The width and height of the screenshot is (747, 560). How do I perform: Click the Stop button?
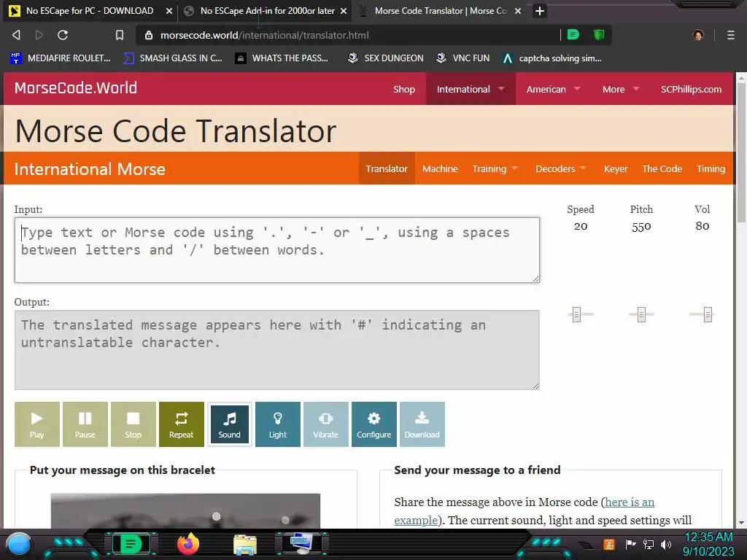pos(133,424)
